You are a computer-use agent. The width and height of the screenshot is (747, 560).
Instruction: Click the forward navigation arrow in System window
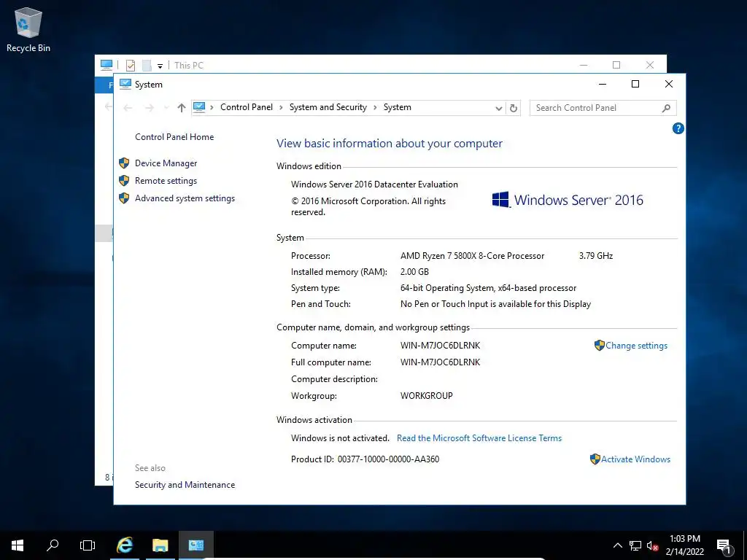pyautogui.click(x=149, y=108)
